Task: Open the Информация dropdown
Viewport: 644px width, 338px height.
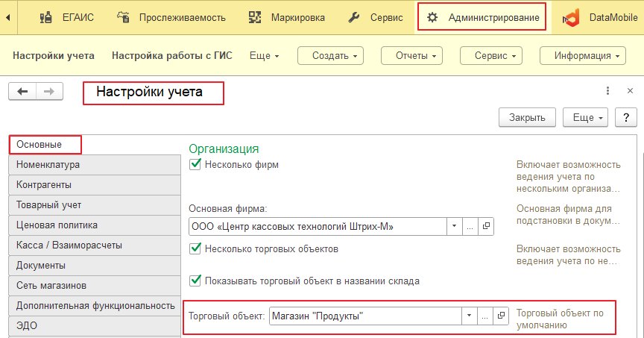Action: pyautogui.click(x=583, y=55)
